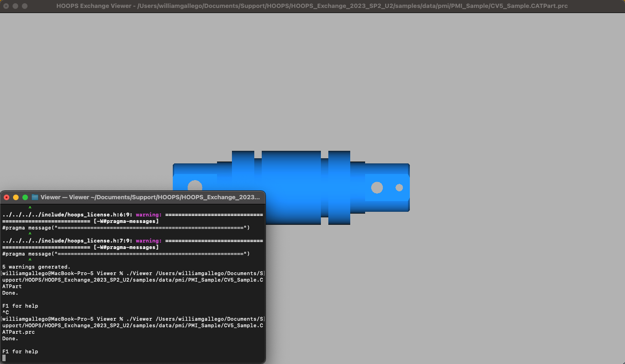Click the red close button on Terminal

tap(7, 197)
